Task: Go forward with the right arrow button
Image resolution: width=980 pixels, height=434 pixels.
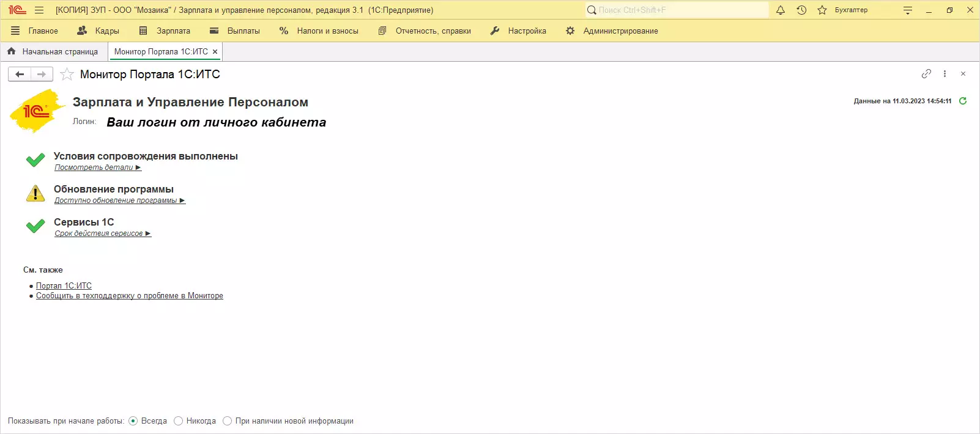Action: (42, 74)
